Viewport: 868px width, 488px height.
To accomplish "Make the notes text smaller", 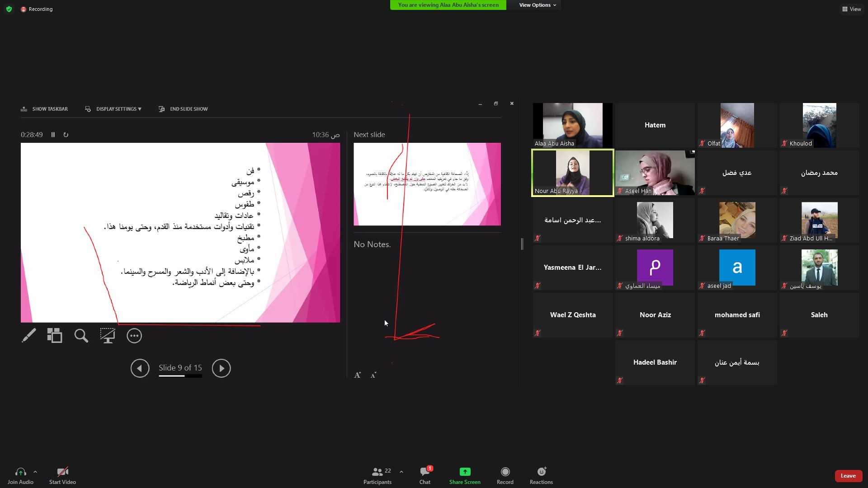I will pos(373,375).
